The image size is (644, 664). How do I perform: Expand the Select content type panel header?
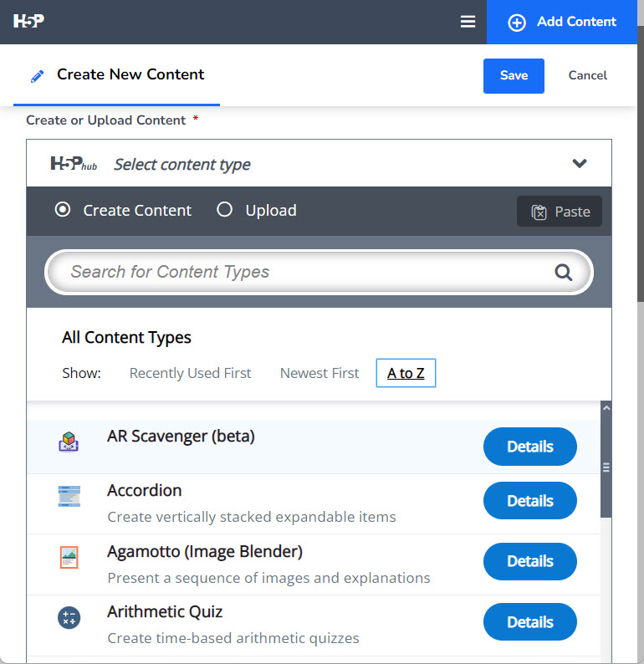tap(319, 163)
